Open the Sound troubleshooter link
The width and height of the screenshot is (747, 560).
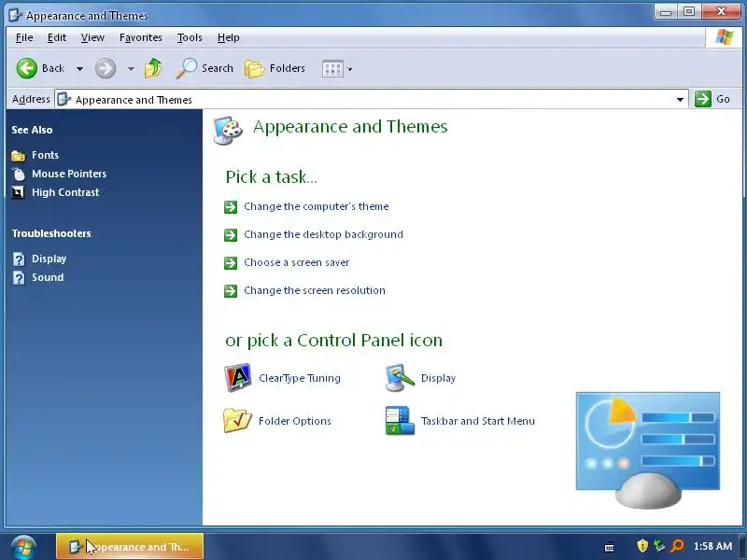(48, 277)
